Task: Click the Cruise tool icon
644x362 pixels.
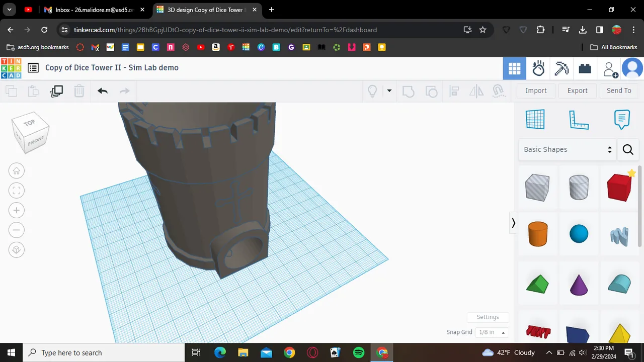Action: [x=499, y=91]
